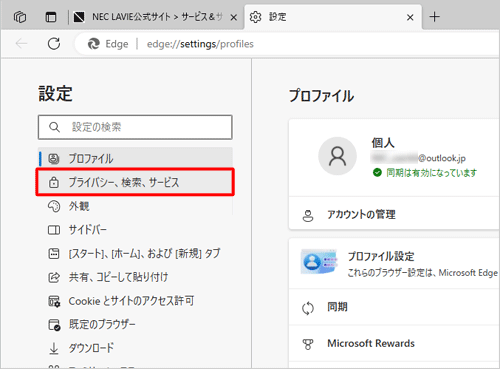Viewport: 500px width, 369px height.
Task: Click the sidebar panel icon beside サイドバー
Action: [54, 230]
